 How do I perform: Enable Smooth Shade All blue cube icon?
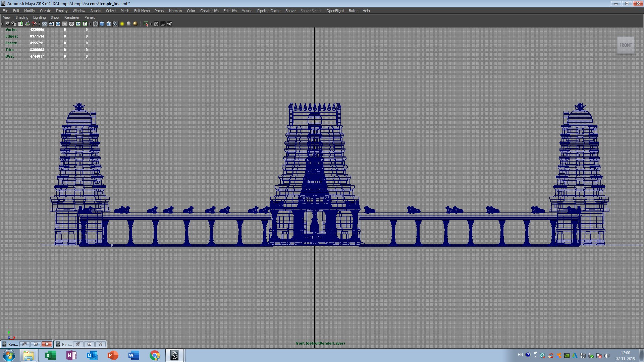click(x=102, y=24)
